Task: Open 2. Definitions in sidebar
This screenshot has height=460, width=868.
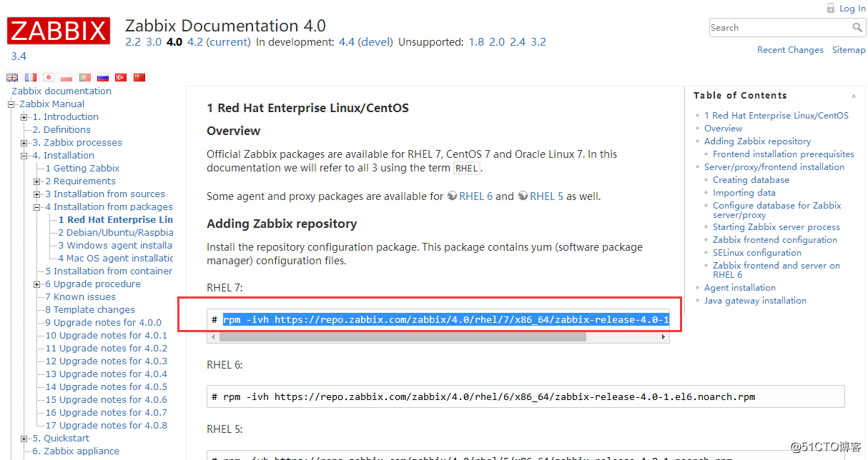Action: (61, 130)
